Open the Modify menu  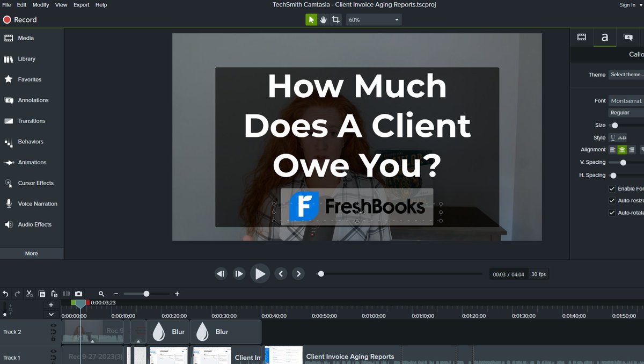pos(41,5)
